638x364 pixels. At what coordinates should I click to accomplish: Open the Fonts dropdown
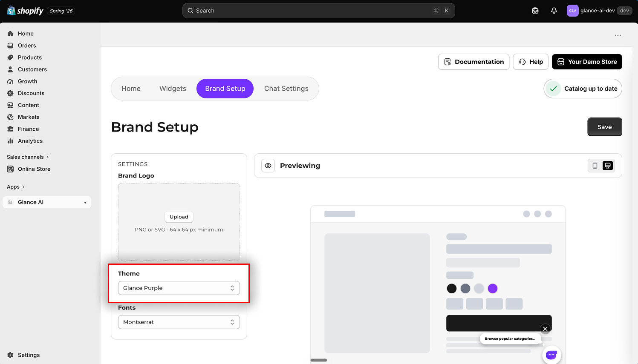[x=179, y=322]
